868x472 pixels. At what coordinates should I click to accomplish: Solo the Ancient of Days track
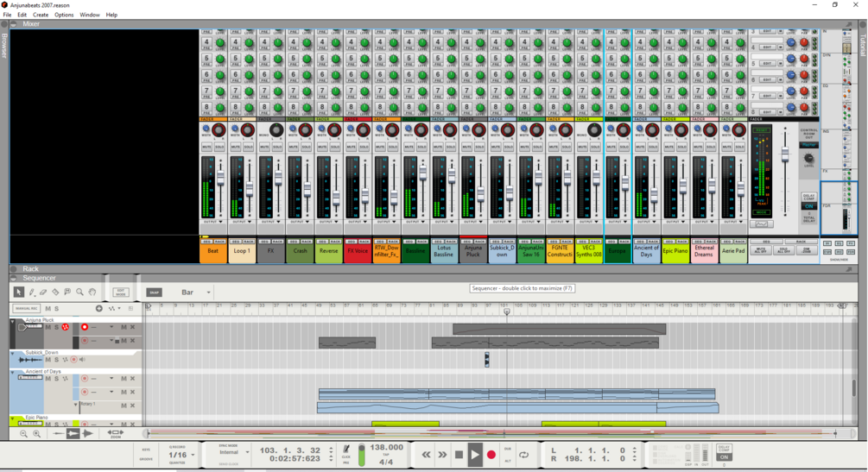coord(56,379)
